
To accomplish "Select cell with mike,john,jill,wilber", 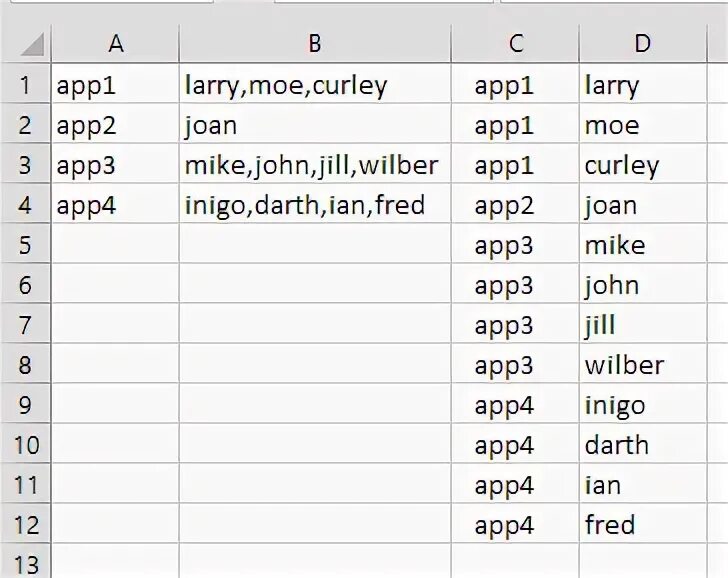I will [x=314, y=166].
